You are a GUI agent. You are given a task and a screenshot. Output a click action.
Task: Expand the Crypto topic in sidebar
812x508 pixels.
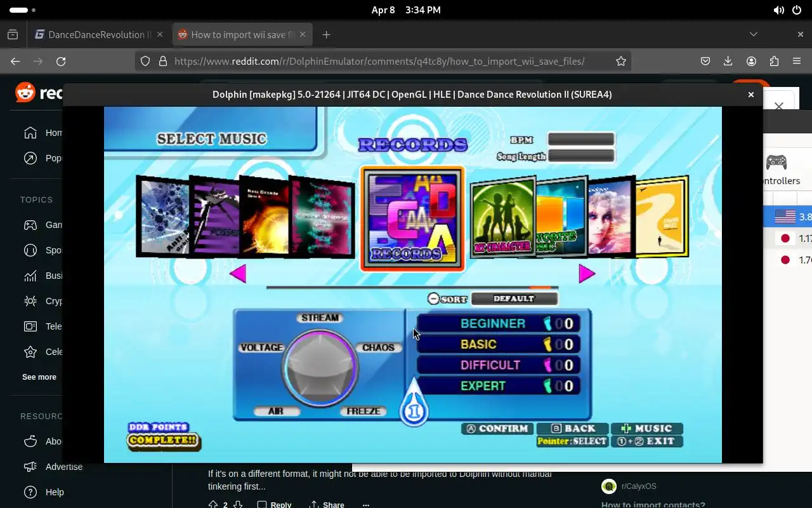click(x=43, y=301)
